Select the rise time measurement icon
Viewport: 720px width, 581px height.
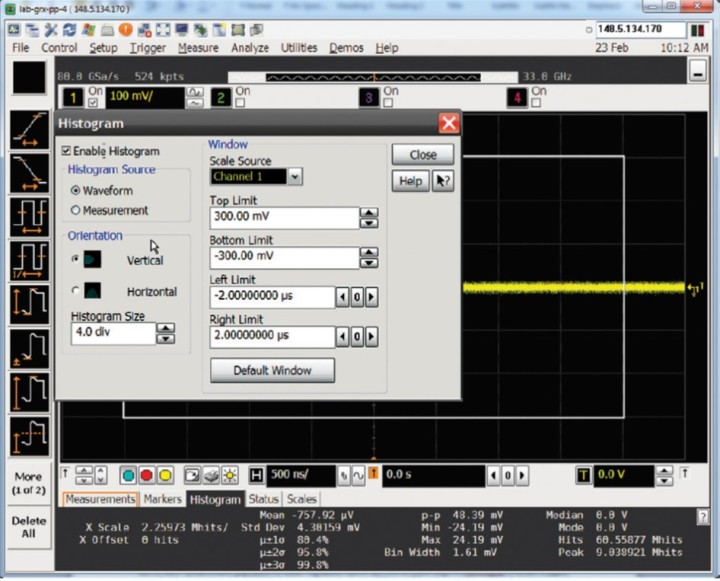pyautogui.click(x=29, y=130)
